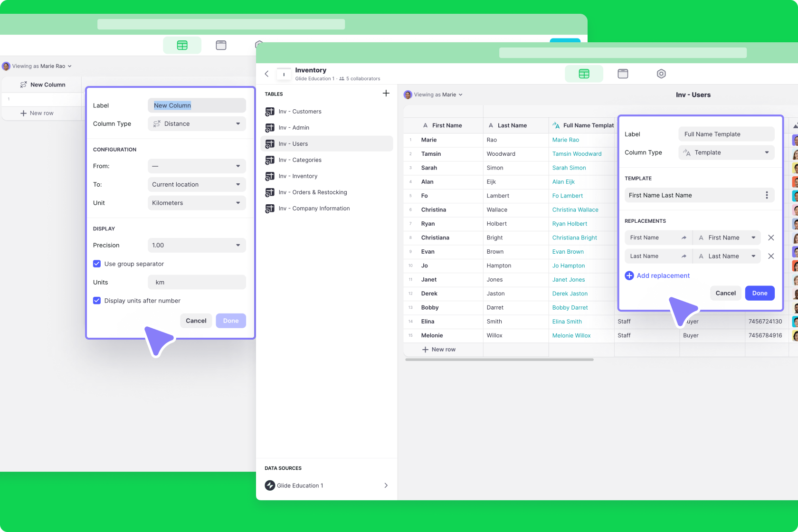Open the Viewing as Marie dropdown

434,95
